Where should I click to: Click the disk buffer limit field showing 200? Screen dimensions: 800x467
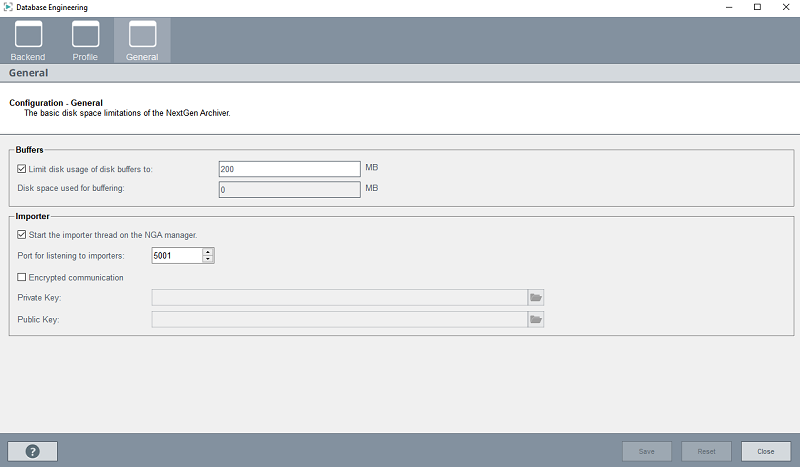[289, 169]
